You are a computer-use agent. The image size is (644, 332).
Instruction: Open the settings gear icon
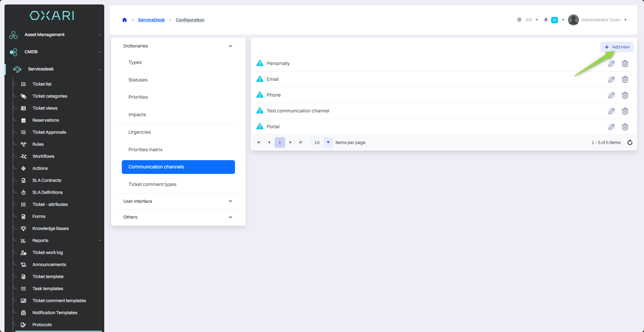point(519,20)
